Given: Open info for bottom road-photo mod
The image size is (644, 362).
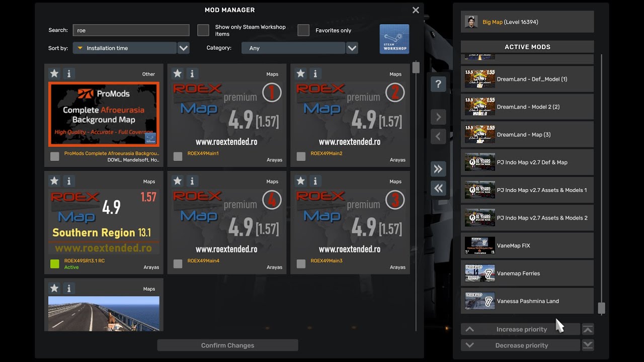Looking at the screenshot, I should pyautogui.click(x=69, y=289).
